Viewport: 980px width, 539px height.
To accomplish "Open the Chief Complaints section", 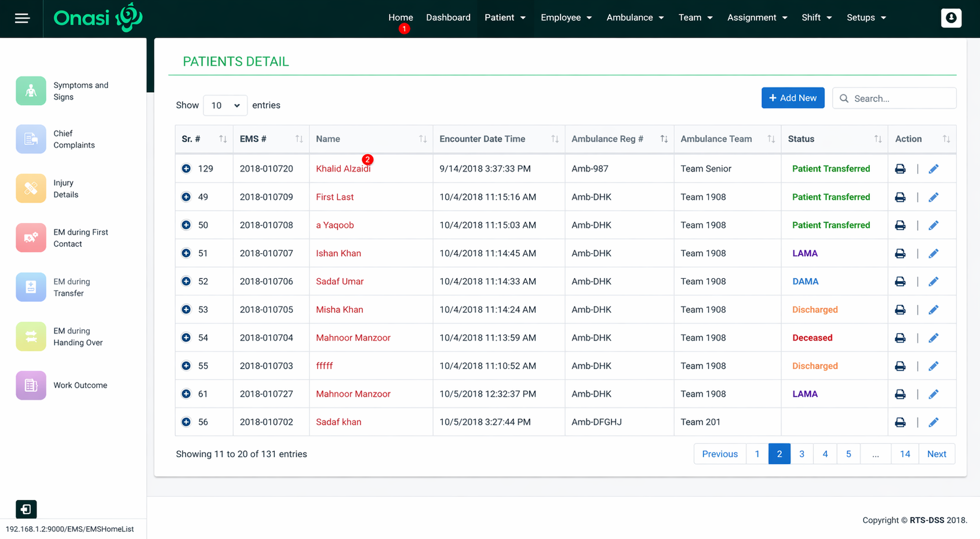I will click(x=30, y=139).
